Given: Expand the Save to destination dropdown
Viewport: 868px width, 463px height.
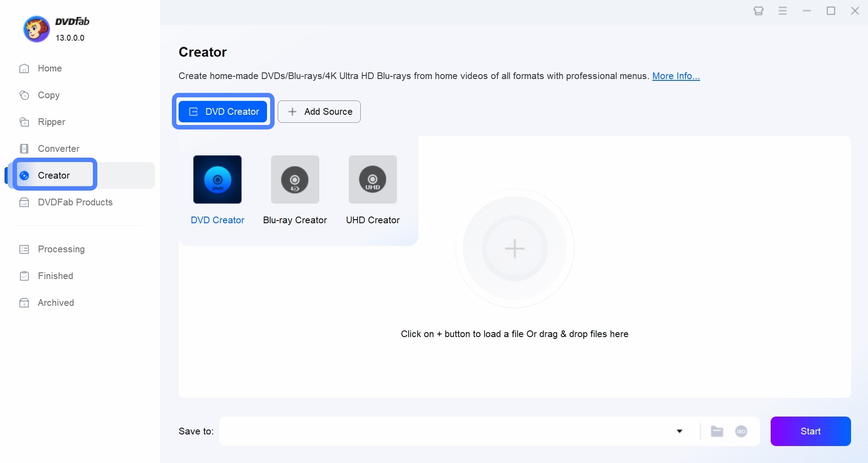Looking at the screenshot, I should pos(679,431).
